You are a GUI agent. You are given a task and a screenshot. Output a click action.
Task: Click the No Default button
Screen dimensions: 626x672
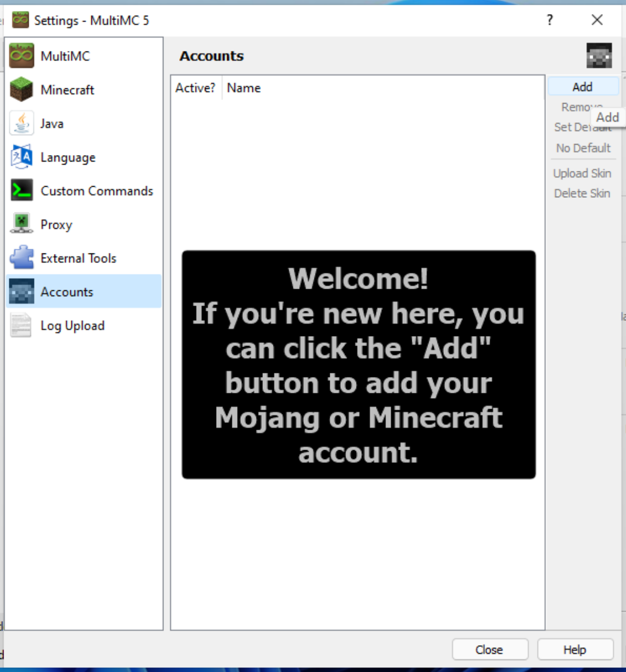583,148
